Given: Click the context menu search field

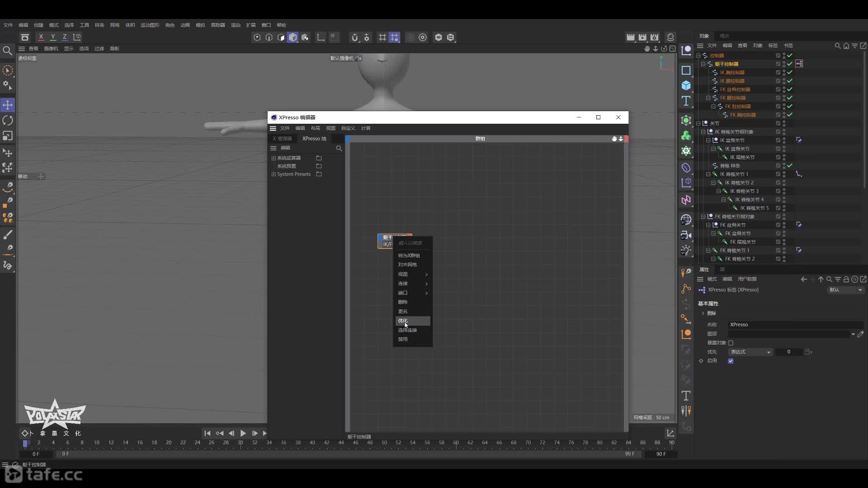Looking at the screenshot, I should 412,243.
